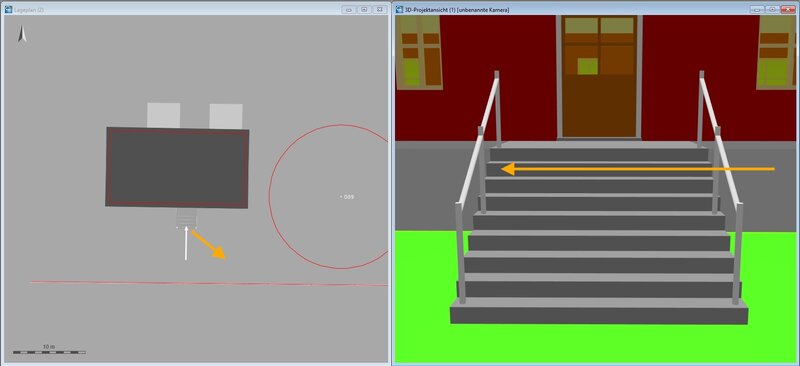Minimize the Lageplan window

[349, 9]
